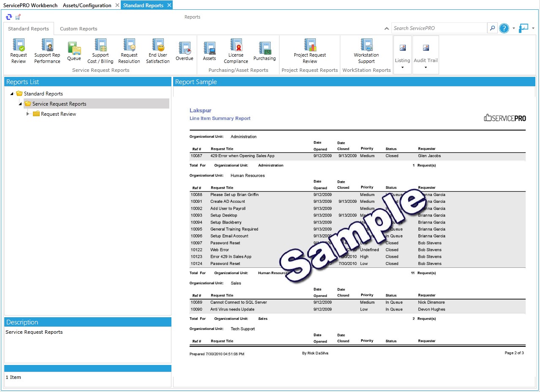
Task: Open the Queue report
Action: [74, 51]
